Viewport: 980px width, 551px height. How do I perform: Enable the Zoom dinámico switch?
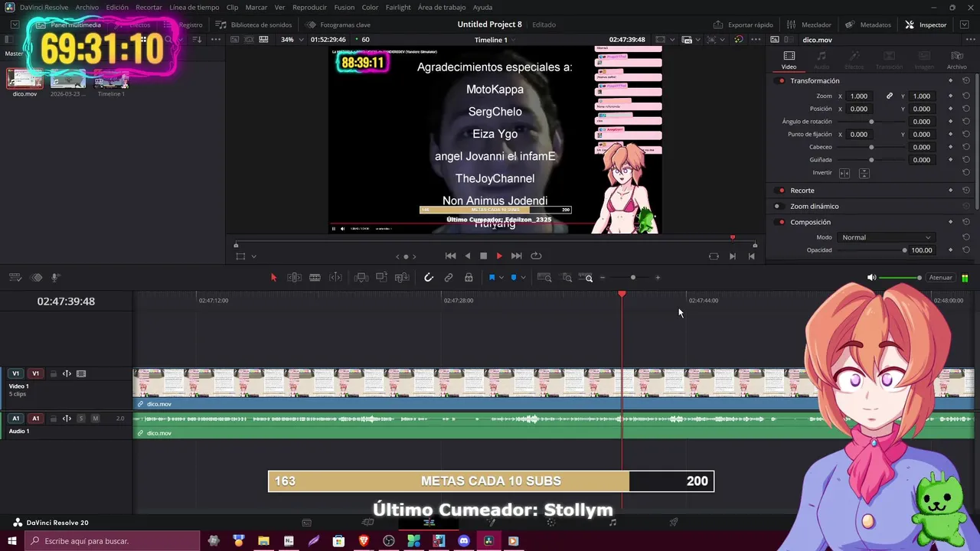click(x=778, y=206)
